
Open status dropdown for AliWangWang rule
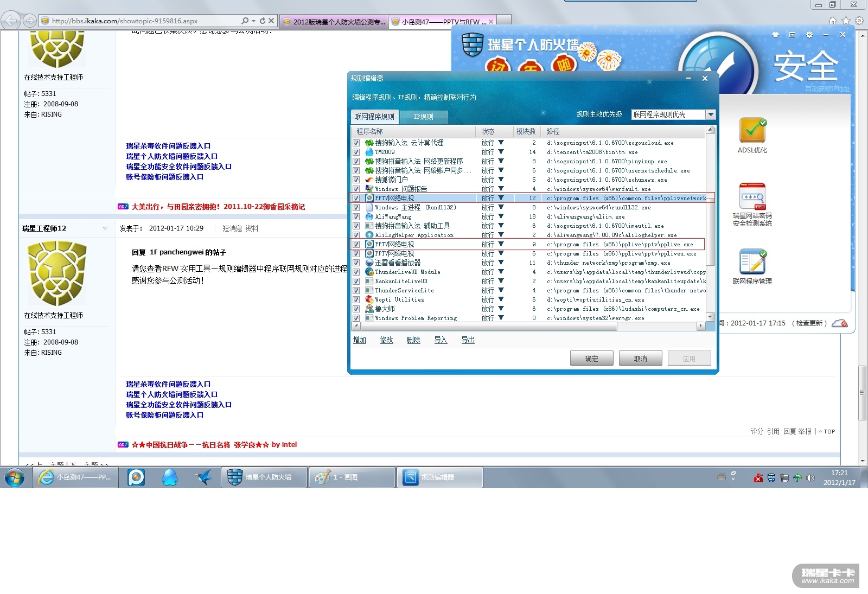point(501,216)
